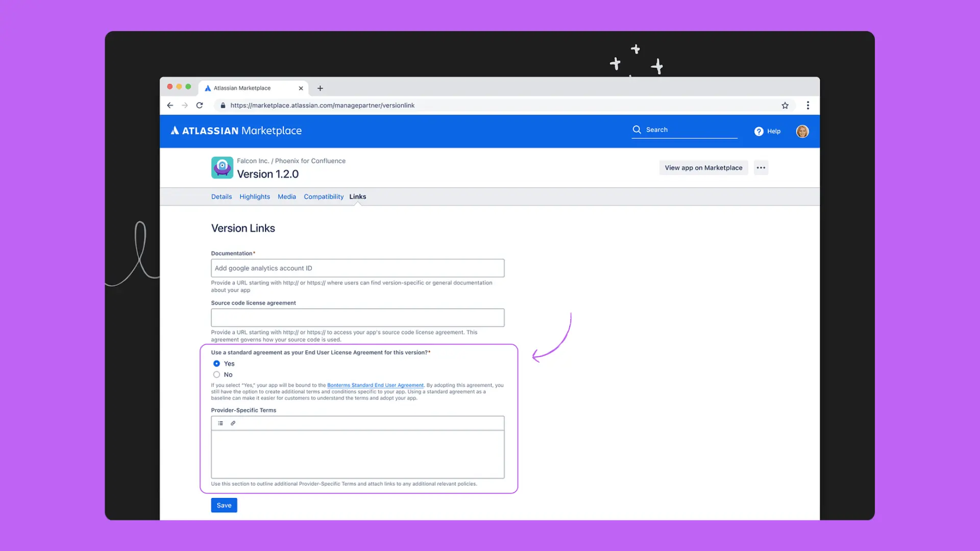
Task: Insert a link in Provider-Specific Terms editor
Action: tap(233, 423)
